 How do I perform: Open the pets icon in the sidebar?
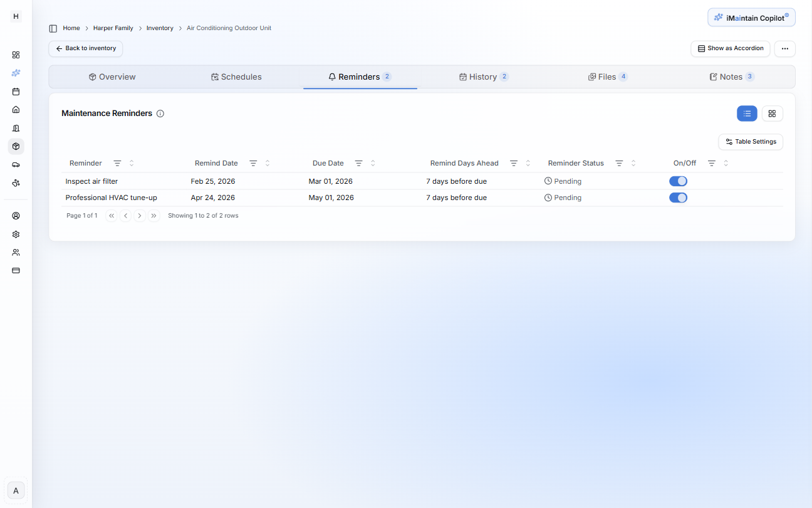pos(16,183)
